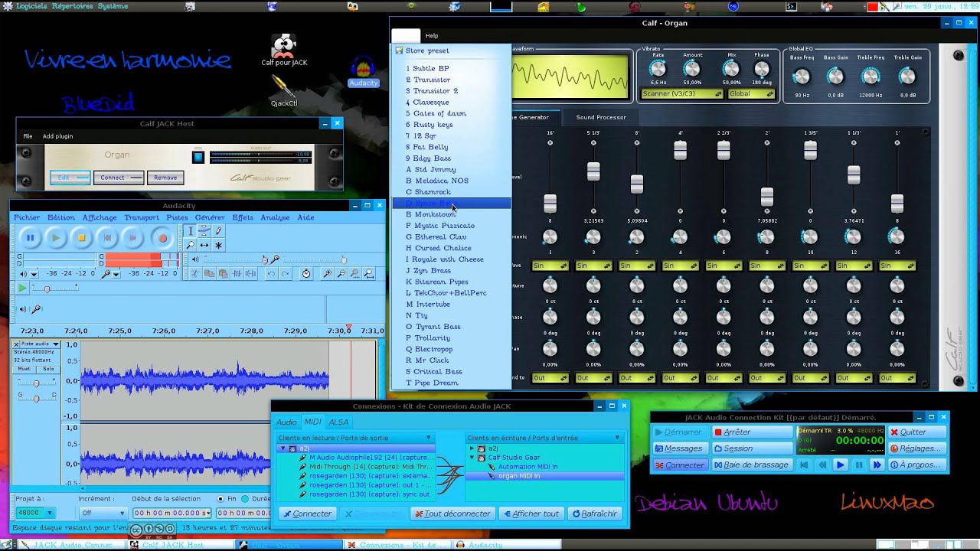The image size is (980, 551).
Task: Click Arrêter in JACK Audio Connection Kit
Action: (x=753, y=432)
